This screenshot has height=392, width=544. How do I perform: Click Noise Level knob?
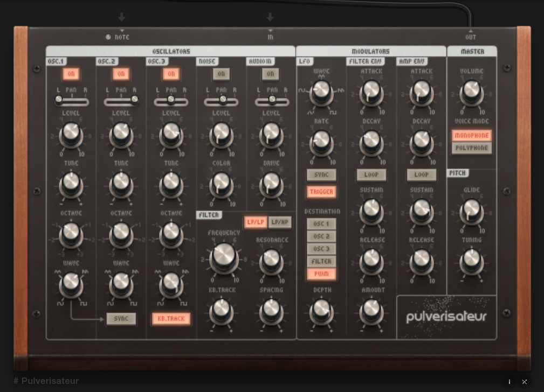(222, 135)
